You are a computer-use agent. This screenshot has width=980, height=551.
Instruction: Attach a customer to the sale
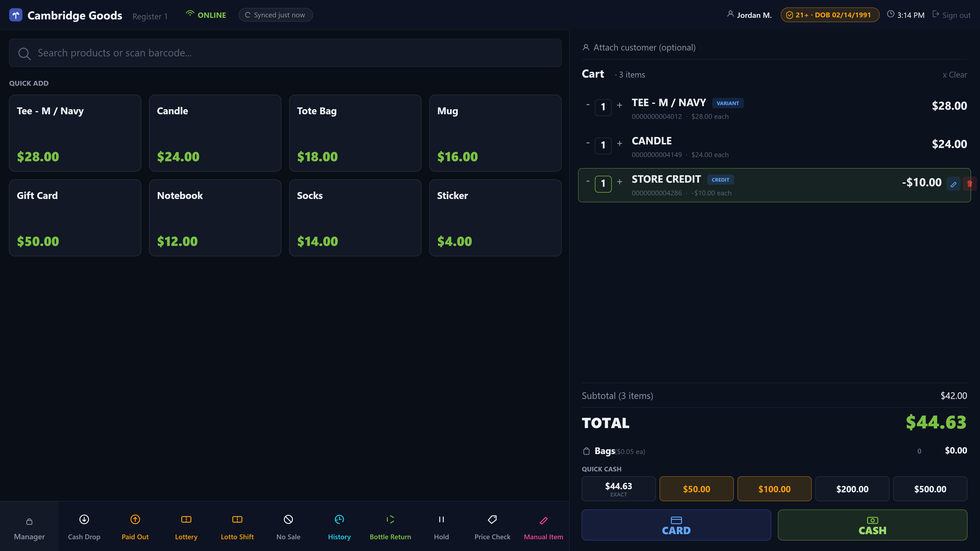[x=639, y=47]
